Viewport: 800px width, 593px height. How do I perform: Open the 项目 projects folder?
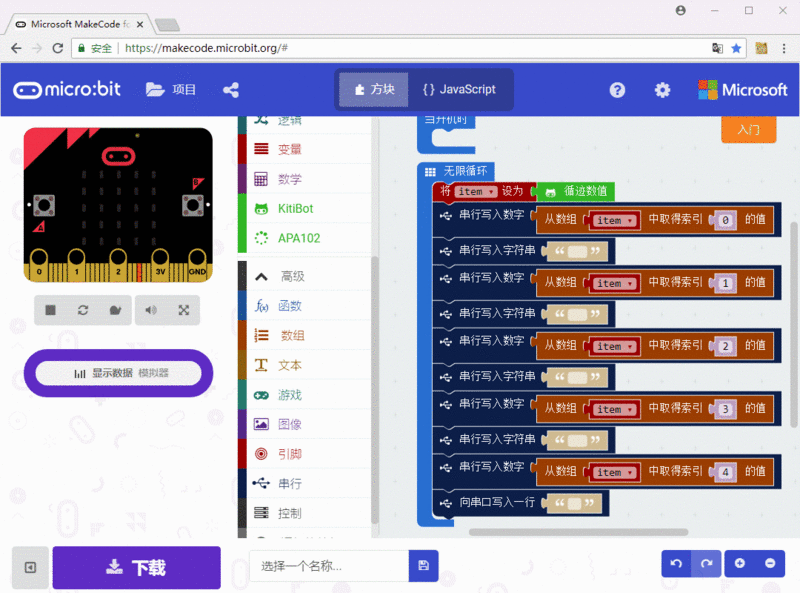point(171,90)
